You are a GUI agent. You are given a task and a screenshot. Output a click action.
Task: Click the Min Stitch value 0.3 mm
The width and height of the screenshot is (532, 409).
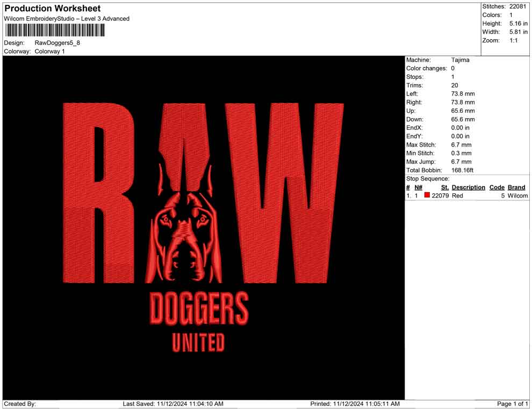(461, 153)
